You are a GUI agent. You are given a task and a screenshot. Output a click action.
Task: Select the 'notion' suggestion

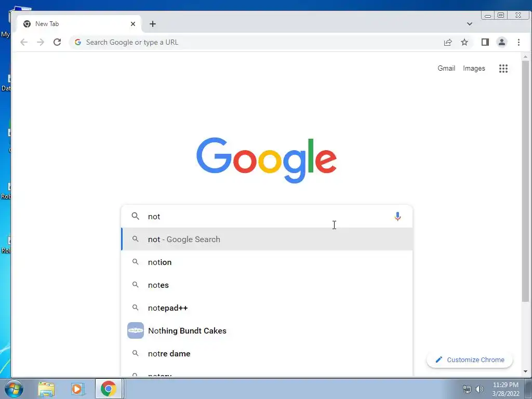(x=267, y=262)
